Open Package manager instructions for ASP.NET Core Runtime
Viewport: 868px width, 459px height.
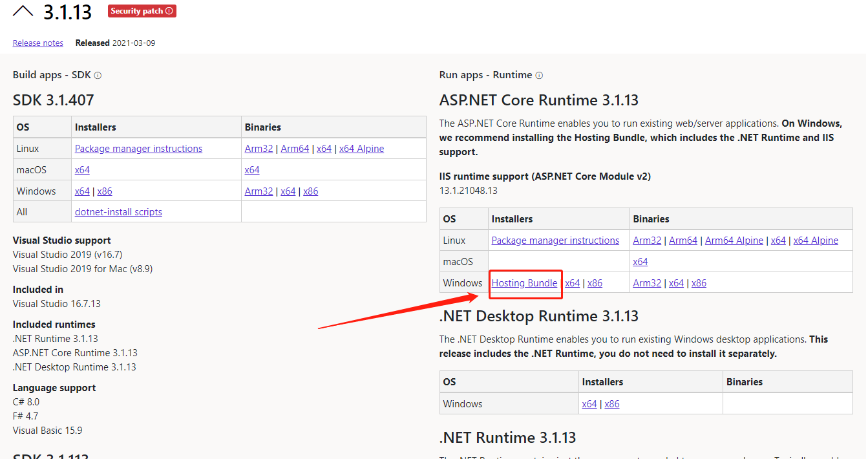coord(555,240)
